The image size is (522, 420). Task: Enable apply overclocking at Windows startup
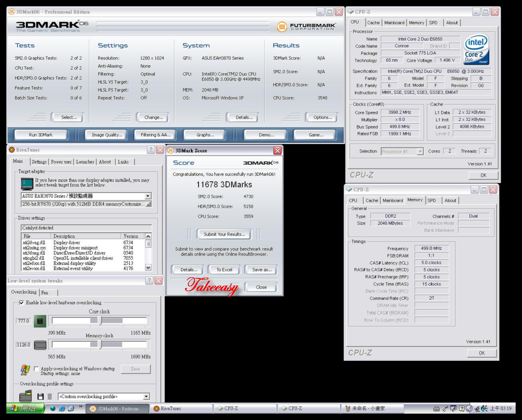click(36, 369)
